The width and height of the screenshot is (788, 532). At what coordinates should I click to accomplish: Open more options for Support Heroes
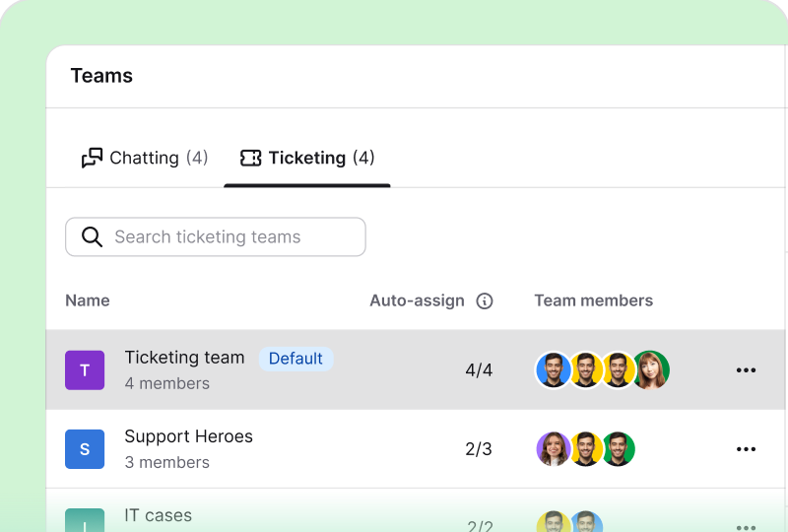click(746, 449)
